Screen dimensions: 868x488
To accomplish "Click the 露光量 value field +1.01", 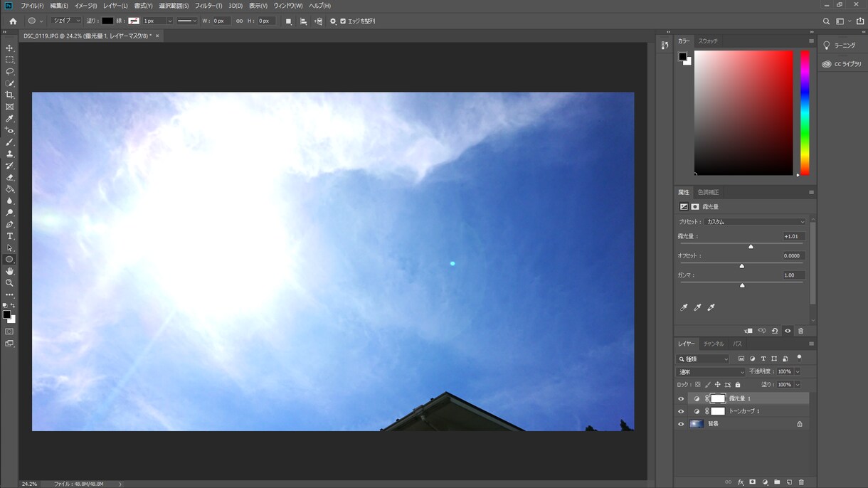I will coord(793,236).
